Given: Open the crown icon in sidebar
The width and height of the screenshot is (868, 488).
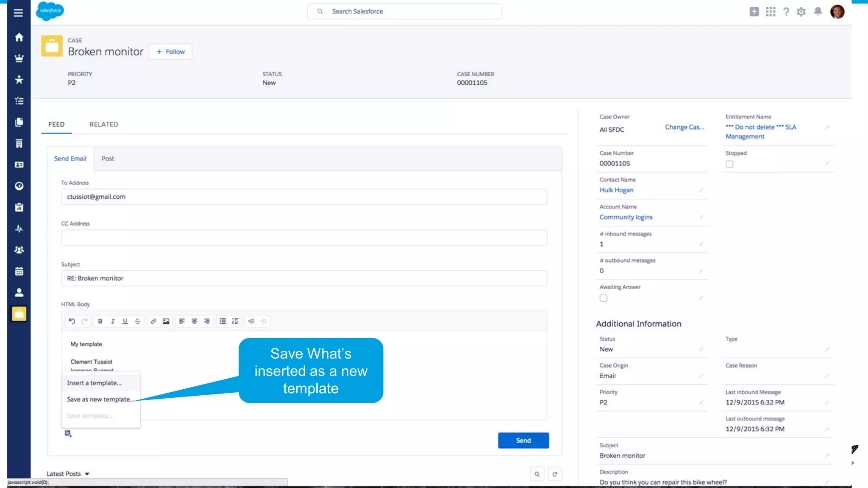Looking at the screenshot, I should tap(19, 58).
